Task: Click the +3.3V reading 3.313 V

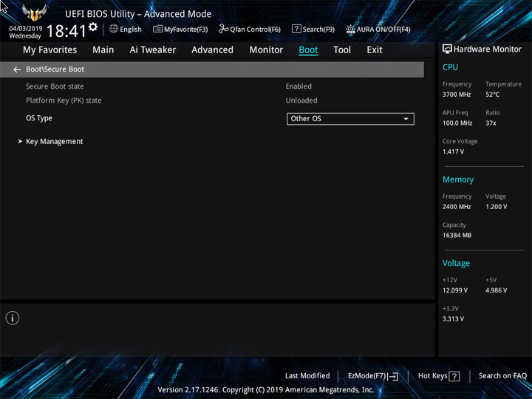Action: pyautogui.click(x=453, y=319)
